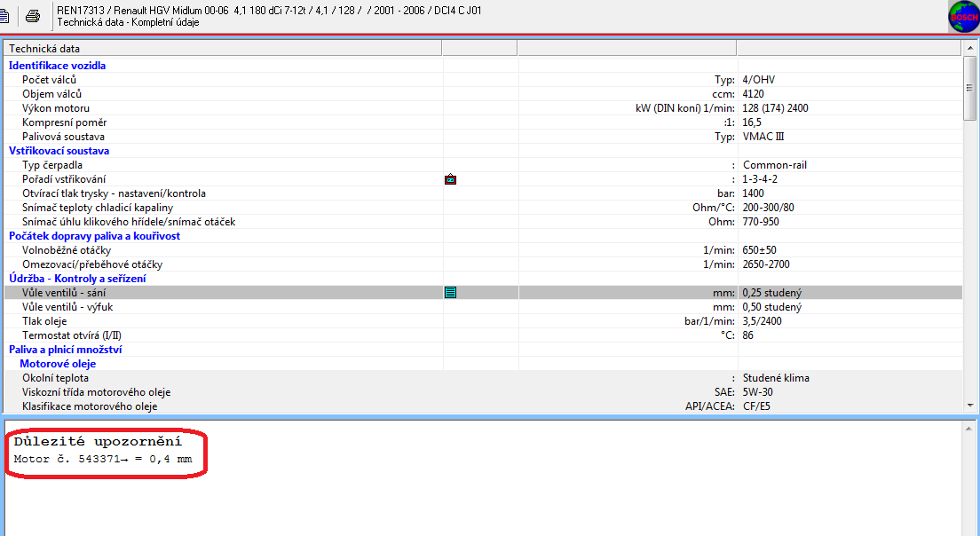Click the 1400 bar pressure value

(753, 193)
